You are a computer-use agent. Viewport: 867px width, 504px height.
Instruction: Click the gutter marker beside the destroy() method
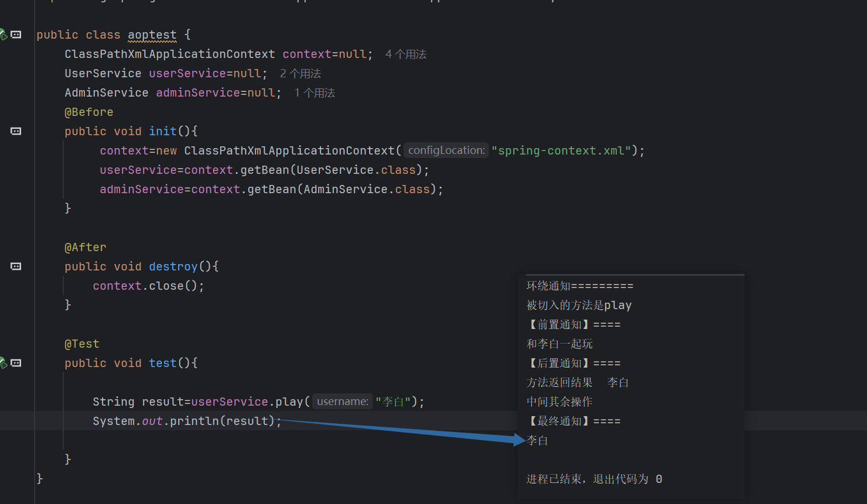[16, 266]
